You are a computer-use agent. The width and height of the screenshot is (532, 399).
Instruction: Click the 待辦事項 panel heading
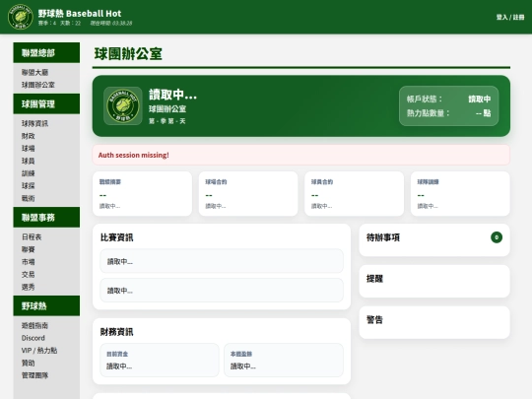[x=383, y=237]
